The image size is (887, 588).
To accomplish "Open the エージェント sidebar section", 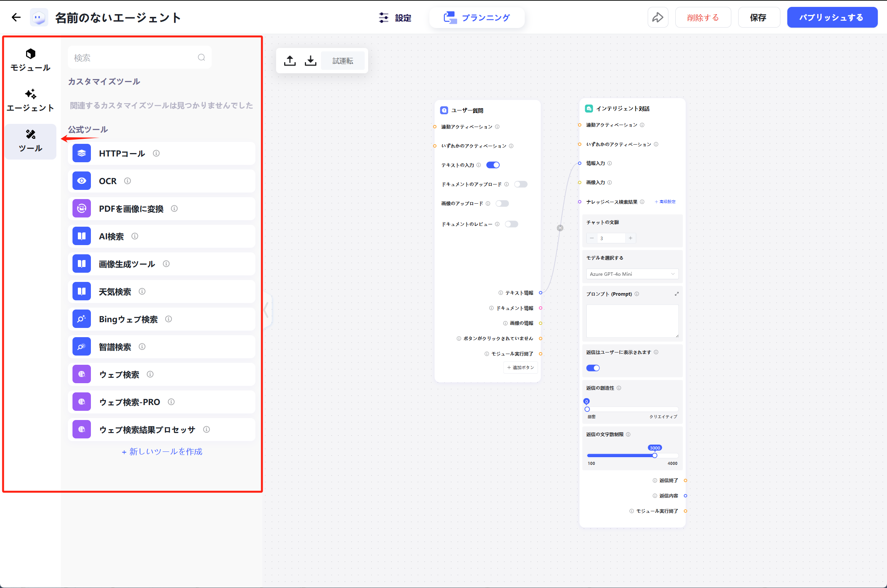I will click(30, 100).
